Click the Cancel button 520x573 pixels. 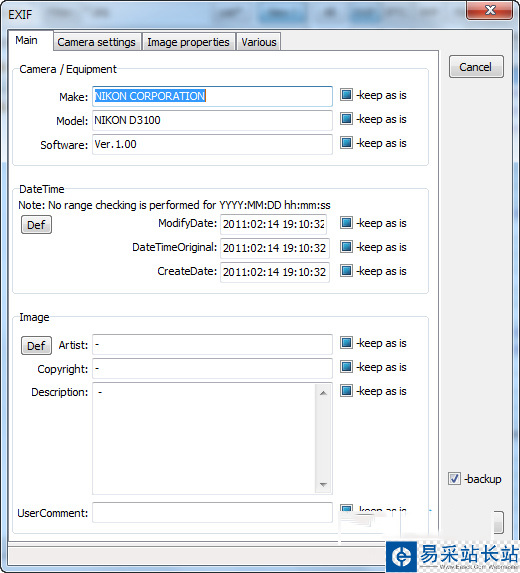coord(476,67)
